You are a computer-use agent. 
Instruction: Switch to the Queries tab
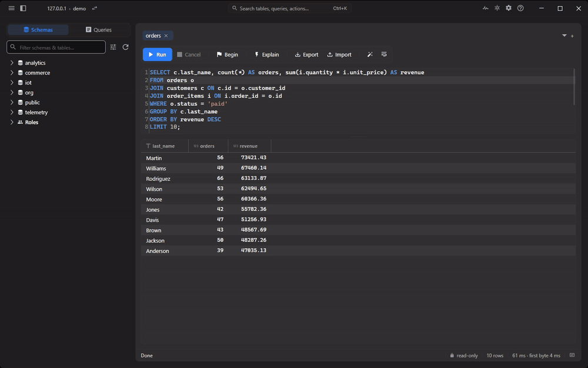pos(99,29)
